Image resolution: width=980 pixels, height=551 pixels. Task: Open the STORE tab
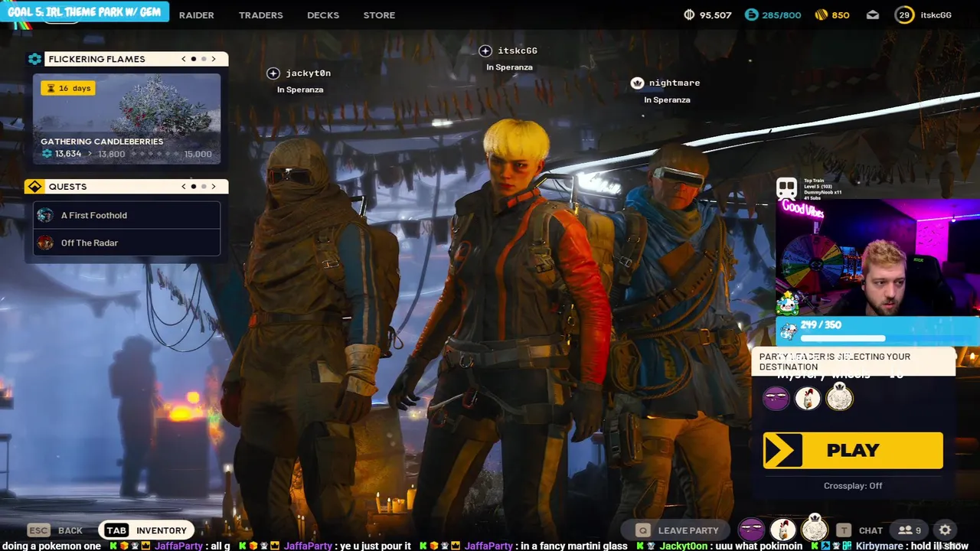[x=379, y=15]
